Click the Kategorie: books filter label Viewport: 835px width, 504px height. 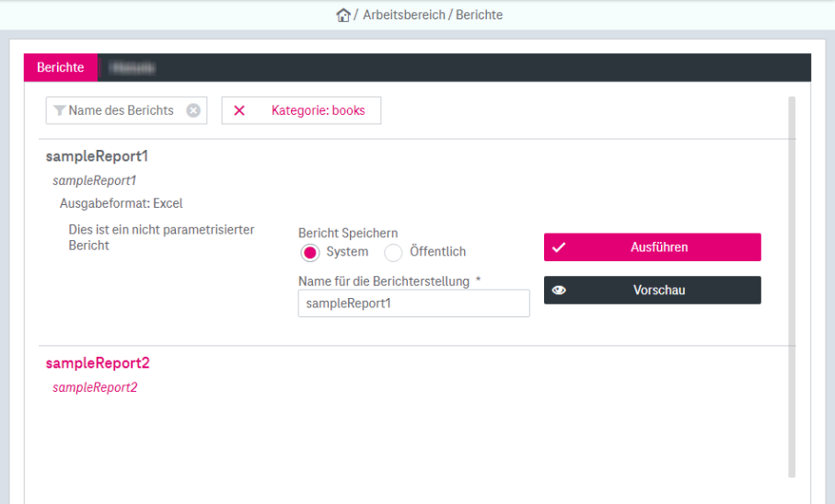tap(318, 110)
